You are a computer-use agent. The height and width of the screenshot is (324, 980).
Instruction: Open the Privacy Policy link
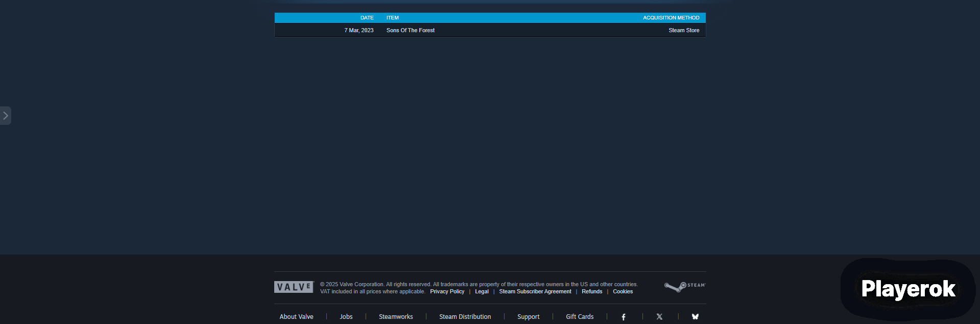(x=447, y=292)
